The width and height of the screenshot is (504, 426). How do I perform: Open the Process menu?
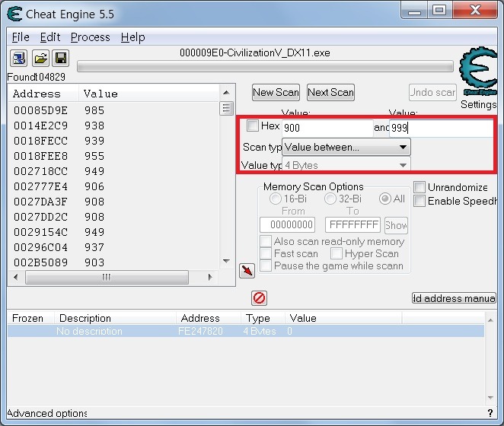tap(91, 37)
